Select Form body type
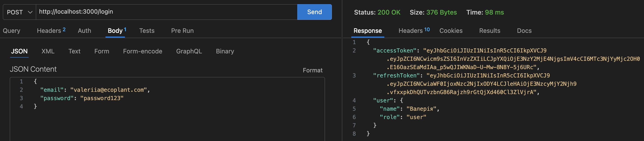 click(x=102, y=51)
